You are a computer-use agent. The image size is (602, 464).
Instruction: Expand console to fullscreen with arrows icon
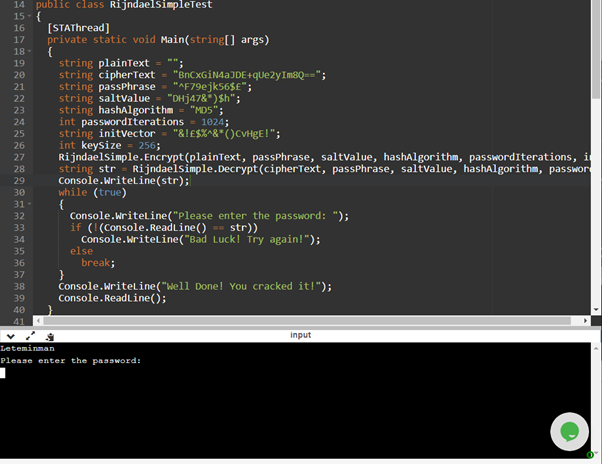pos(30,336)
